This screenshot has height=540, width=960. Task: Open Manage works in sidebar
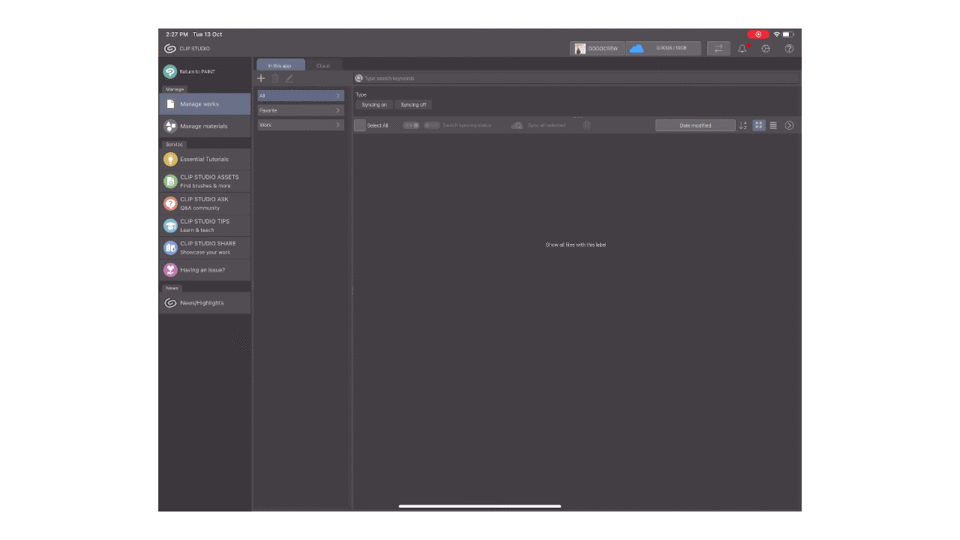click(205, 104)
